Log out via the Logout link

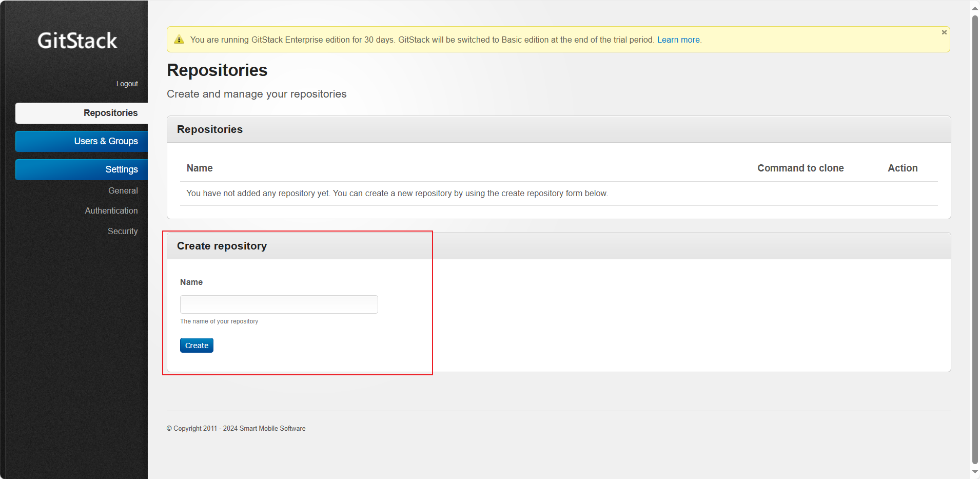pos(127,84)
